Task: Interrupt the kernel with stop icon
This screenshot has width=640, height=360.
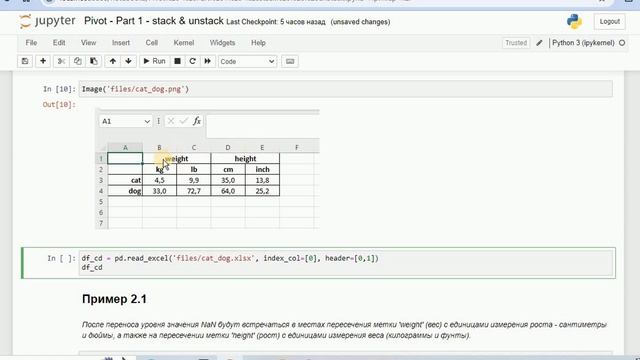Action: 177,61
